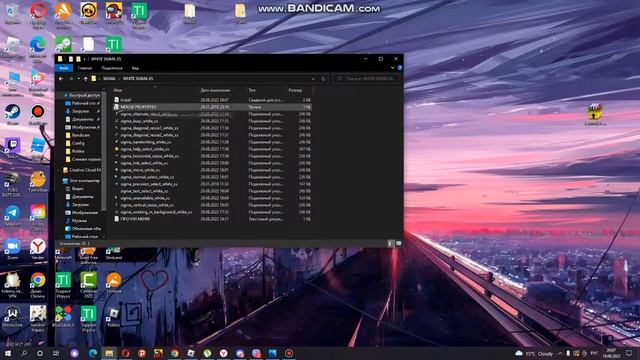
Task: Click the Explorer search field
Action: tap(366, 78)
